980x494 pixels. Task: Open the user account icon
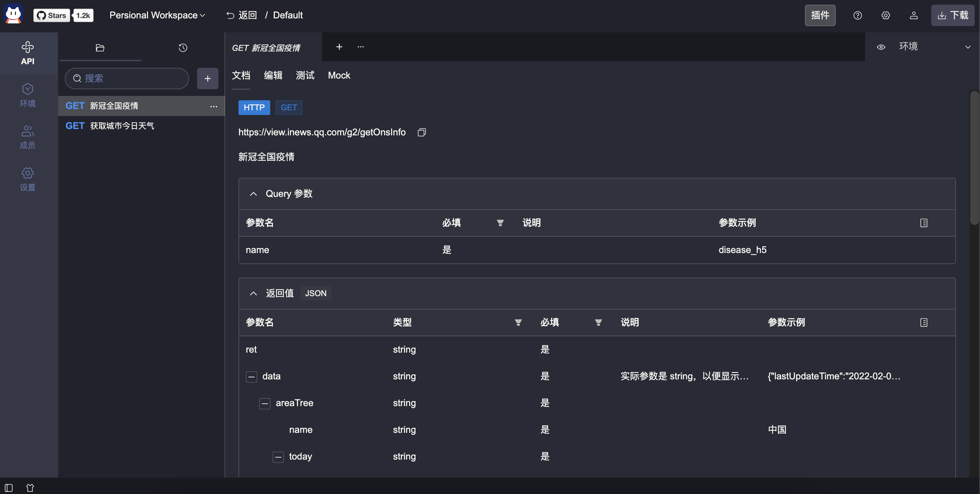tap(914, 15)
